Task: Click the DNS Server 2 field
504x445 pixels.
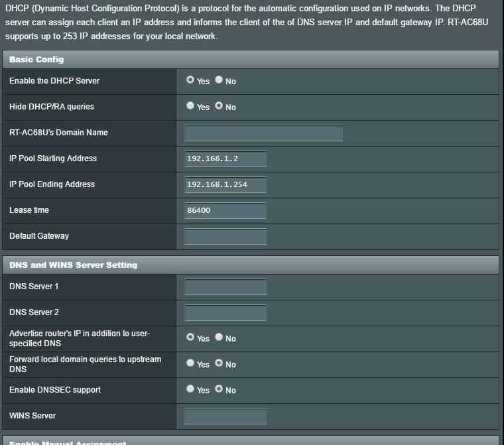Action: tap(225, 312)
